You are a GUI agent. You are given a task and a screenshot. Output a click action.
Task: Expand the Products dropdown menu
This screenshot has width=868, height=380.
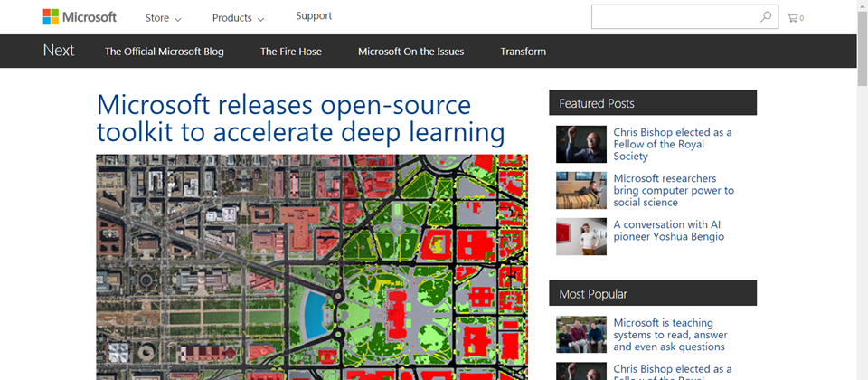(x=238, y=18)
